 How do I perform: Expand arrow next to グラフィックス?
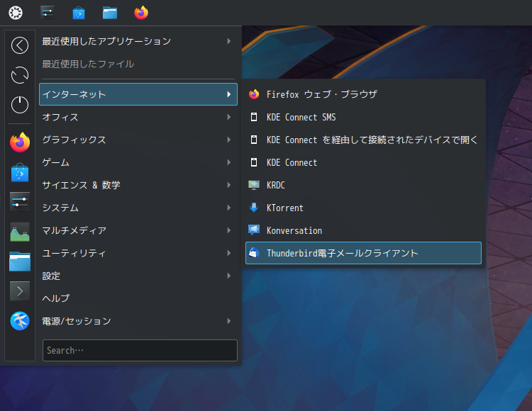coord(229,140)
